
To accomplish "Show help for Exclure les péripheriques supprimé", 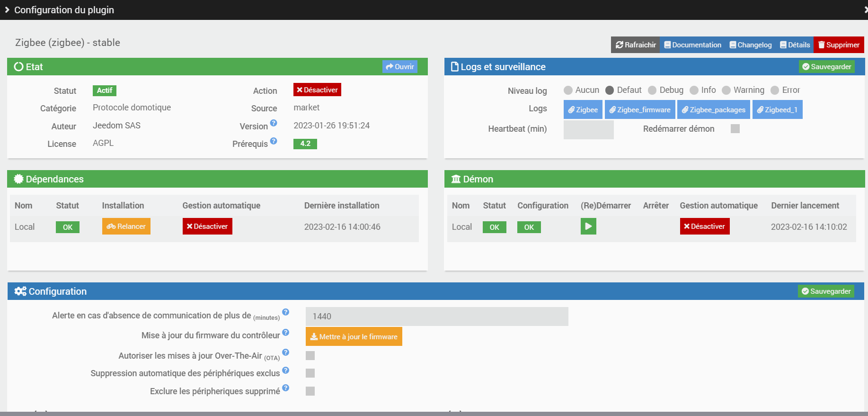I will click(286, 388).
